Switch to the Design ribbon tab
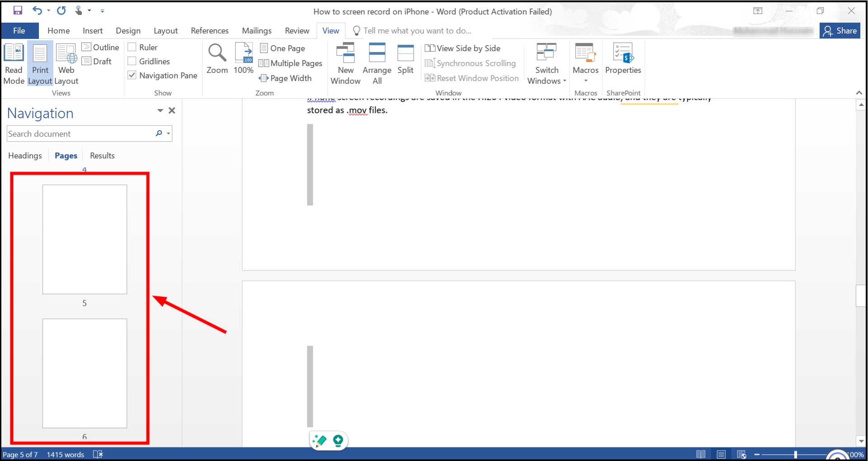The image size is (868, 461). pos(128,30)
